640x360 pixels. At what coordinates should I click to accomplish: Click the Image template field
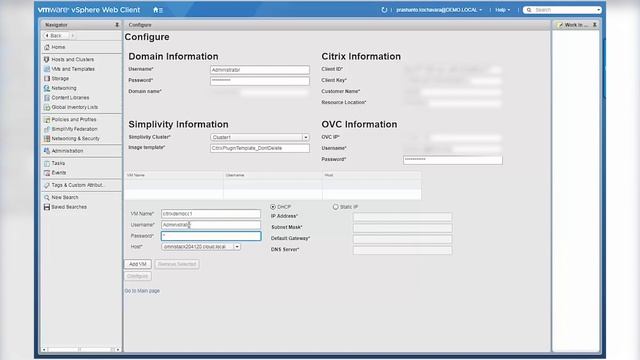[260, 148]
